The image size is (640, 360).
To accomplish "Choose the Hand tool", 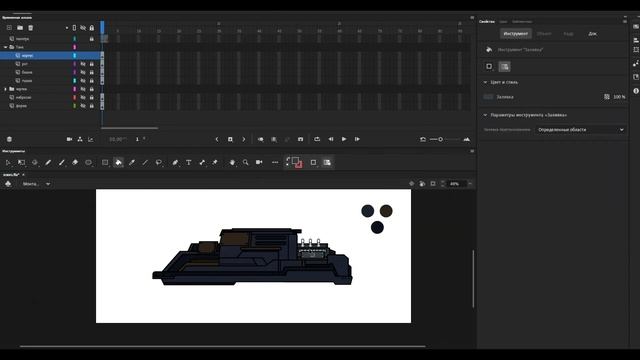I will tap(232, 162).
